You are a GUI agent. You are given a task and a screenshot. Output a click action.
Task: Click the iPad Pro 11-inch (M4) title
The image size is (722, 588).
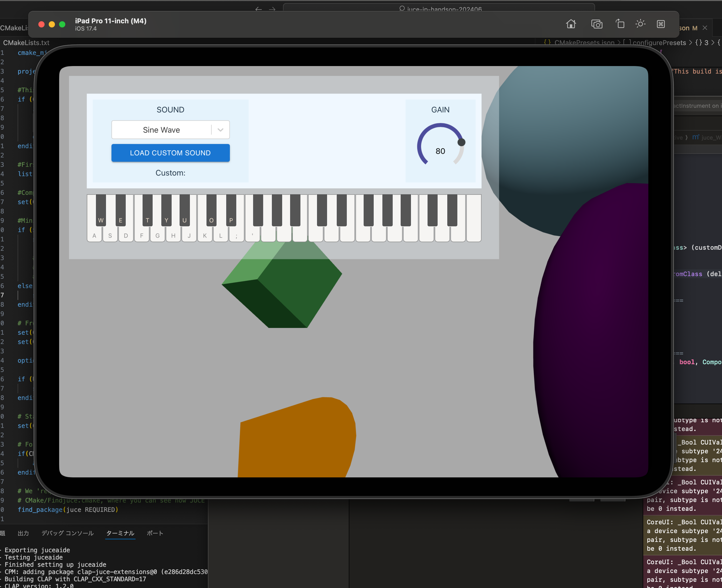[x=111, y=21]
